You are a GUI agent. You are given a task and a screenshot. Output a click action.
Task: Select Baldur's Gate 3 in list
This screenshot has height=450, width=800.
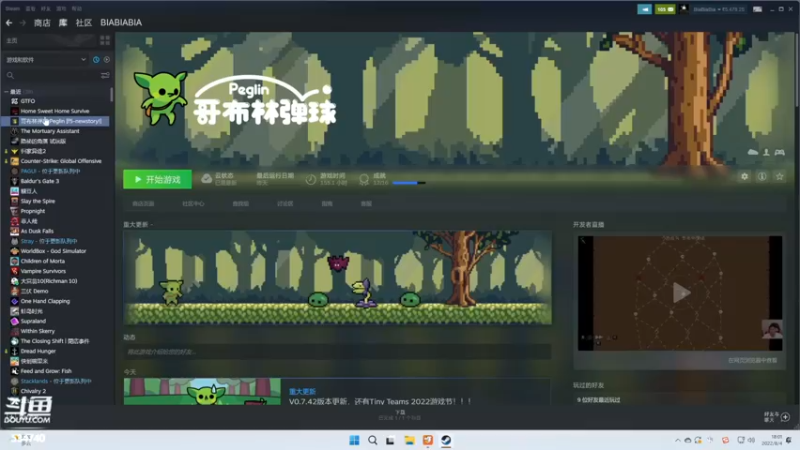[40, 181]
